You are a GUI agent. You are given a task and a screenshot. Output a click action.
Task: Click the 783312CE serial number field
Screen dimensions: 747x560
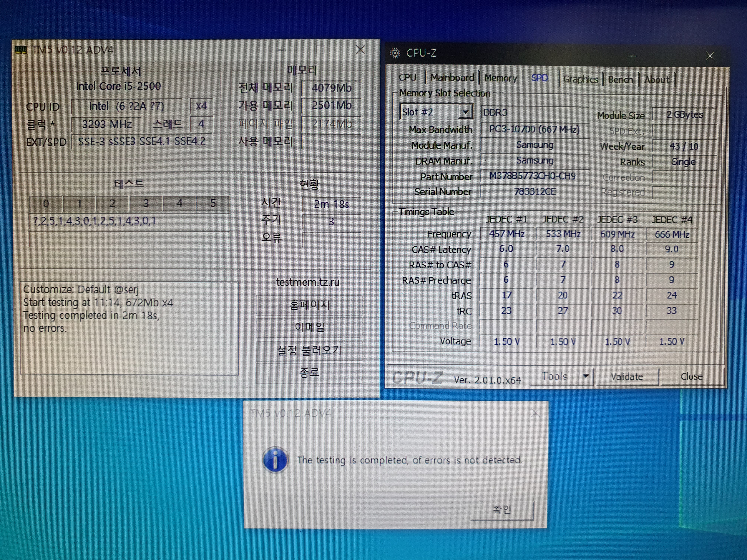[x=534, y=192]
